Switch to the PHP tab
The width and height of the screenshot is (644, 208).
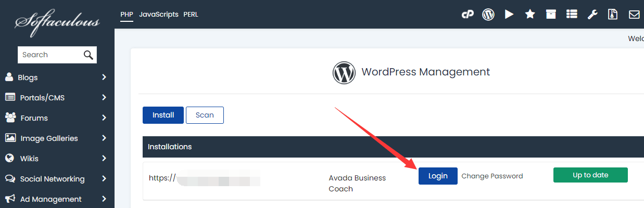[x=127, y=15]
